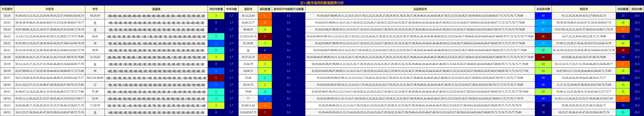
Task: Click the 冷号均数 column header
Action: [231, 9]
